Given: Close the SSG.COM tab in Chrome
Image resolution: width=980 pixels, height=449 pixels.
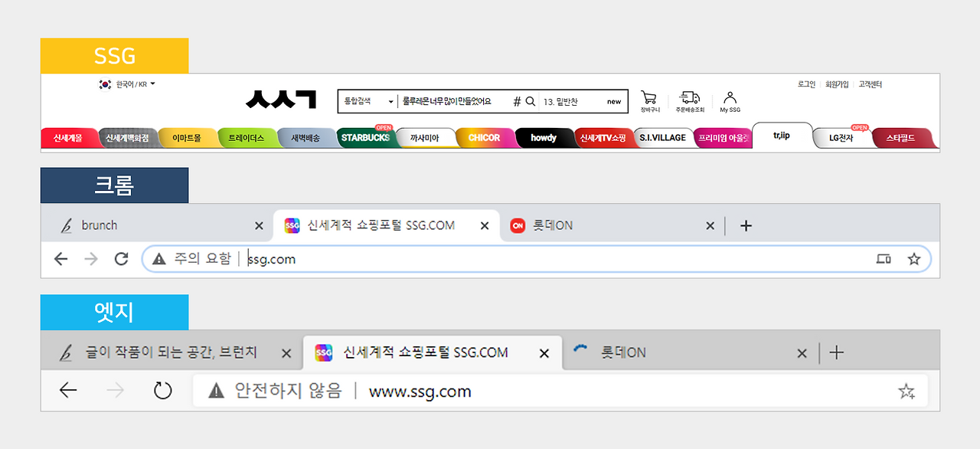Looking at the screenshot, I should [485, 226].
